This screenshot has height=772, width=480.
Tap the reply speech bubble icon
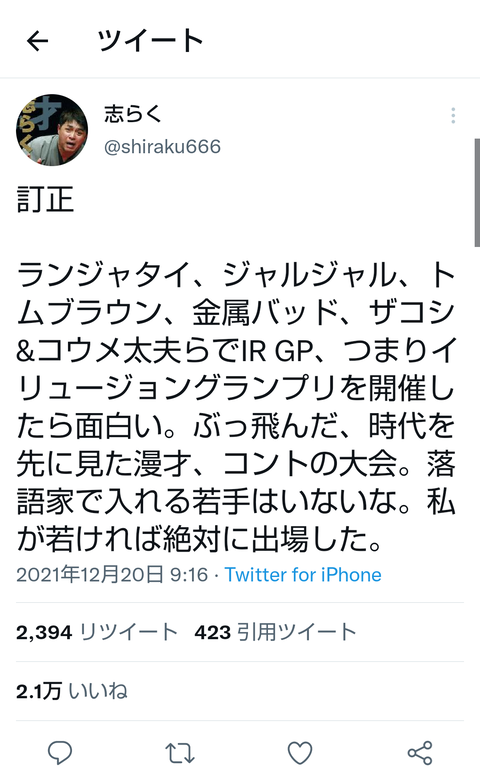pyautogui.click(x=60, y=753)
